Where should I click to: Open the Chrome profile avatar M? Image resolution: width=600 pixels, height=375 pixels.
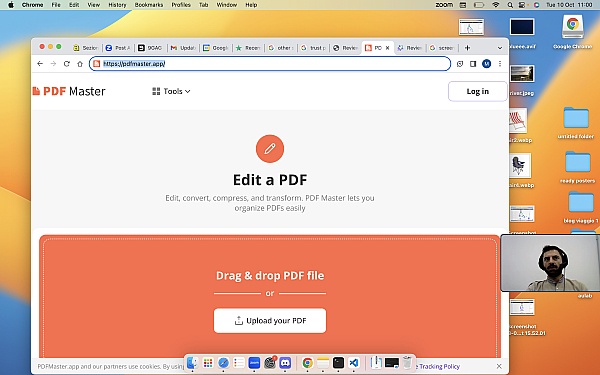(486, 64)
